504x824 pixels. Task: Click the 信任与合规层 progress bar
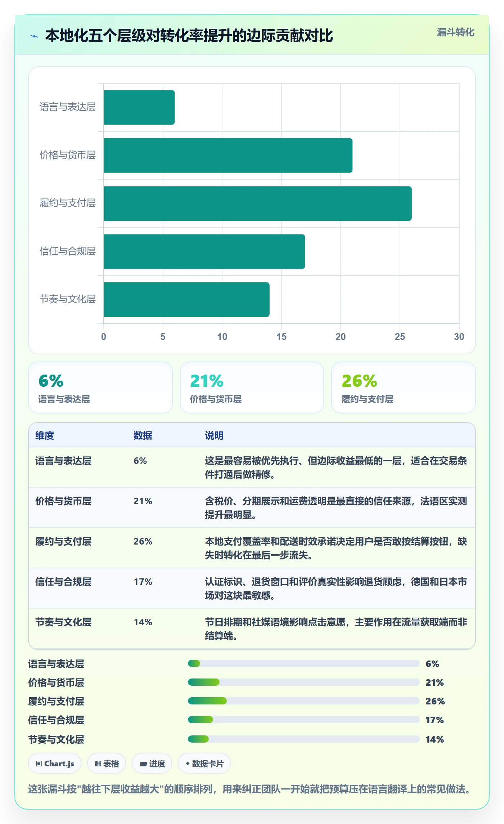click(x=304, y=720)
